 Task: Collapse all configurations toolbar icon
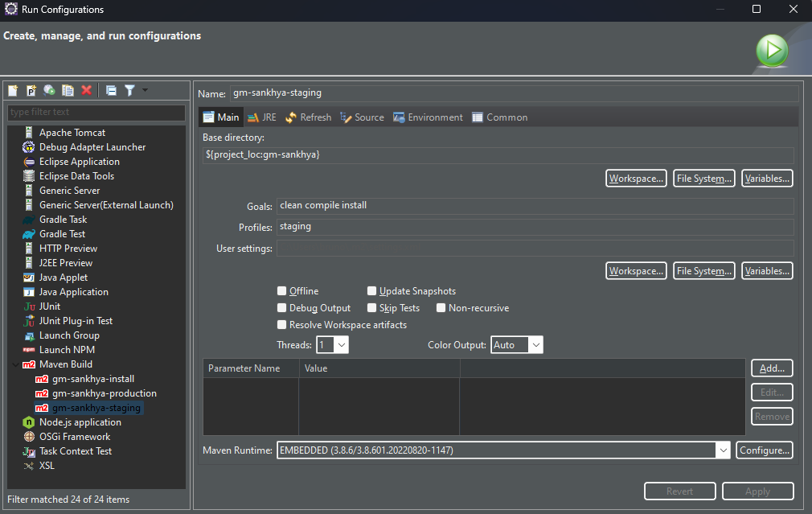point(111,91)
